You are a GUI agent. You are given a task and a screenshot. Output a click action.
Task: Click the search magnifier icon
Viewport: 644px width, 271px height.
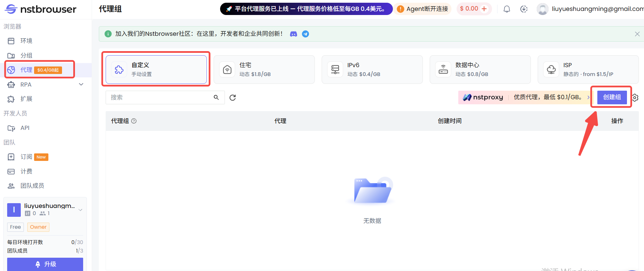[x=216, y=97]
